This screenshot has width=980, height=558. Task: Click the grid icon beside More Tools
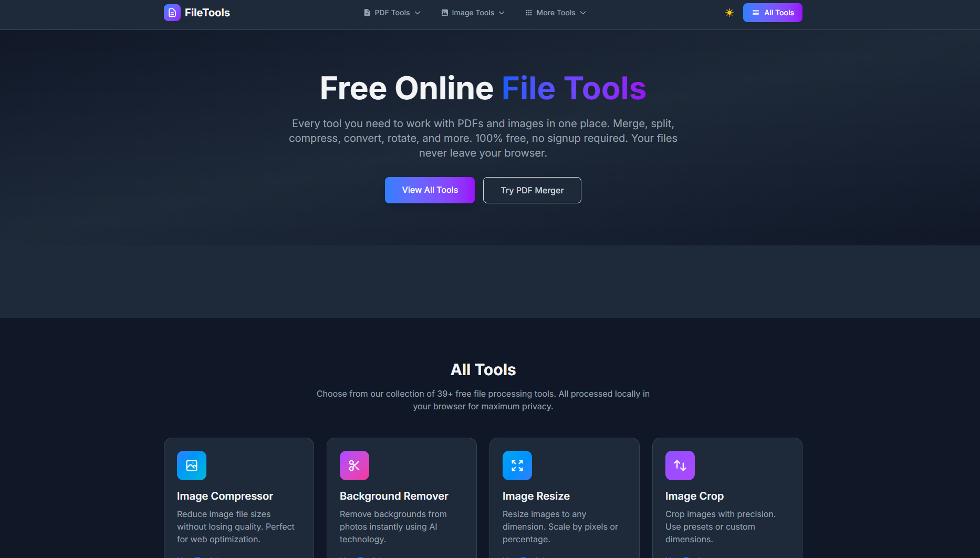tap(528, 12)
